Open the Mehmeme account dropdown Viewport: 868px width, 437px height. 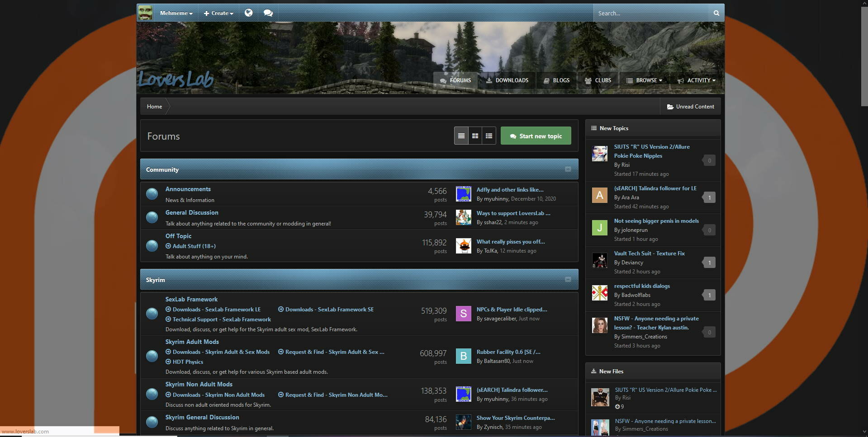(176, 13)
